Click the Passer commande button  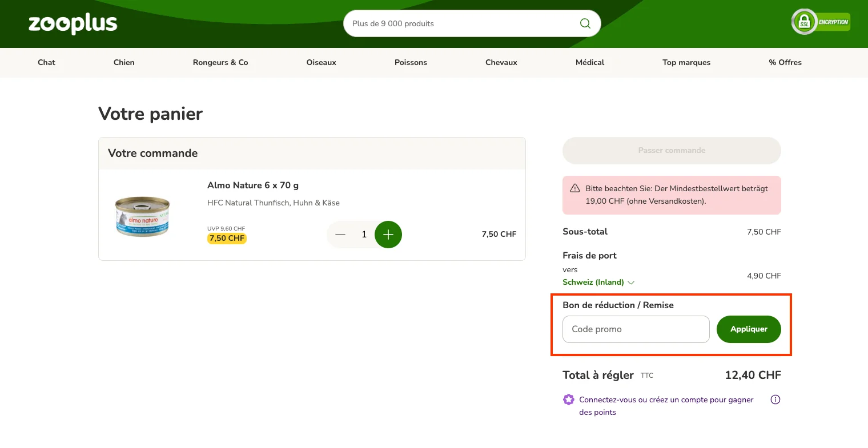672,150
